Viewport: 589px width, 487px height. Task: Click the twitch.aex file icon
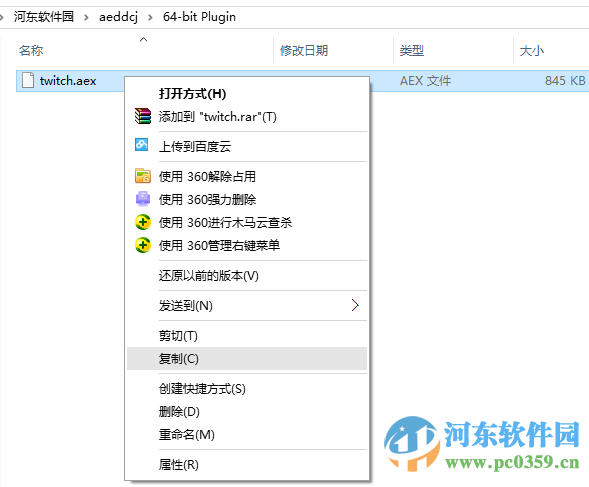click(28, 80)
